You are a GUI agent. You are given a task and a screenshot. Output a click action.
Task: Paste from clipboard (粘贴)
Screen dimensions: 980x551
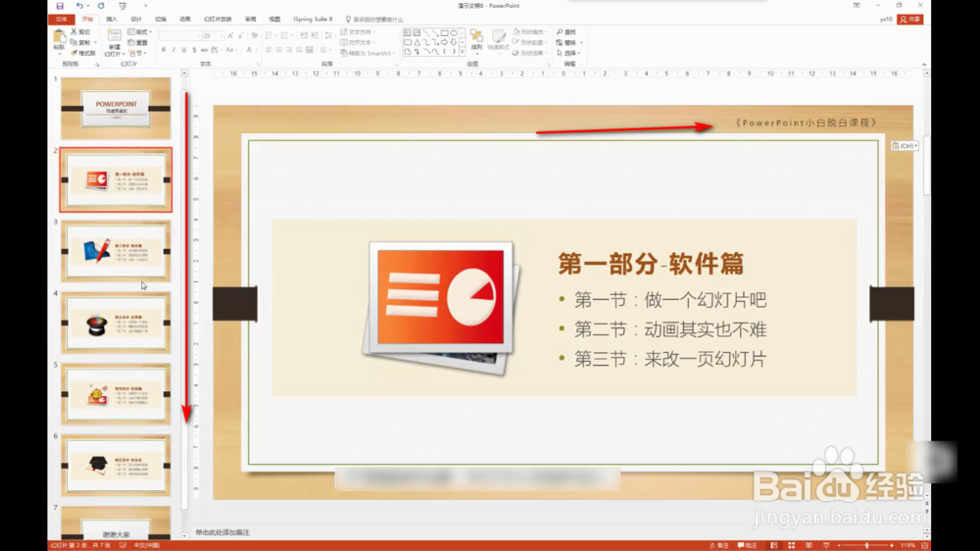pos(60,41)
